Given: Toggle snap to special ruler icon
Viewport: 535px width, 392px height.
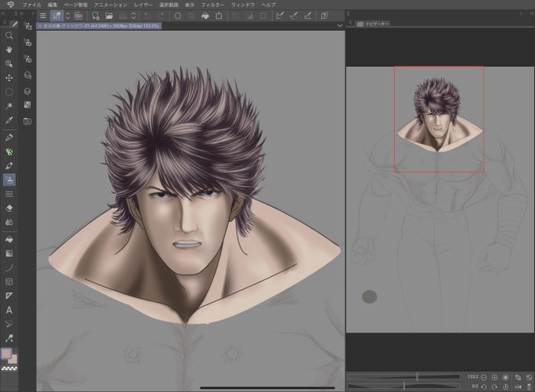Looking at the screenshot, I should tap(293, 16).
